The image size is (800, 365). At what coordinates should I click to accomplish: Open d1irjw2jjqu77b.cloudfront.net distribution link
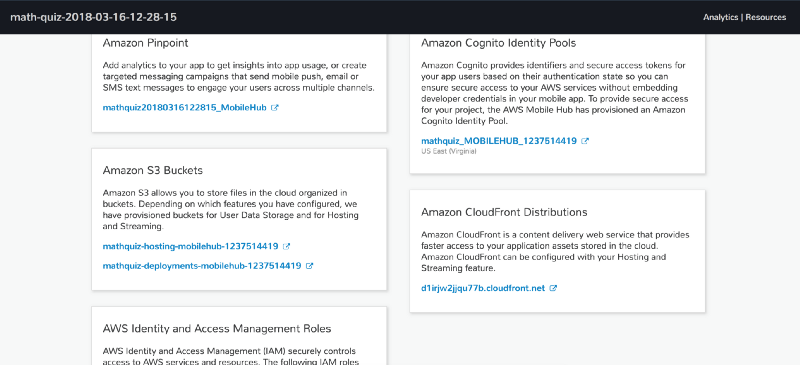(483, 288)
